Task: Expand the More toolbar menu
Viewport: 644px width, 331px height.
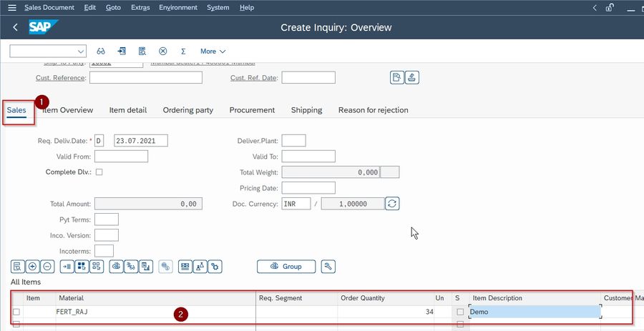Action: click(x=213, y=51)
